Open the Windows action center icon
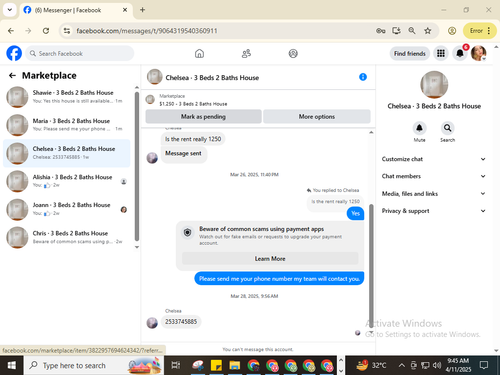This screenshot has height=375, width=500. click(484, 365)
